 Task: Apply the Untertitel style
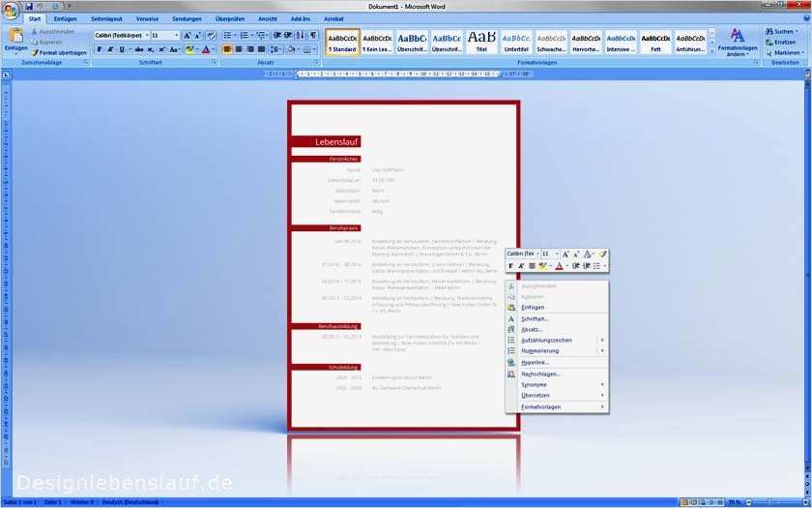(x=516, y=42)
